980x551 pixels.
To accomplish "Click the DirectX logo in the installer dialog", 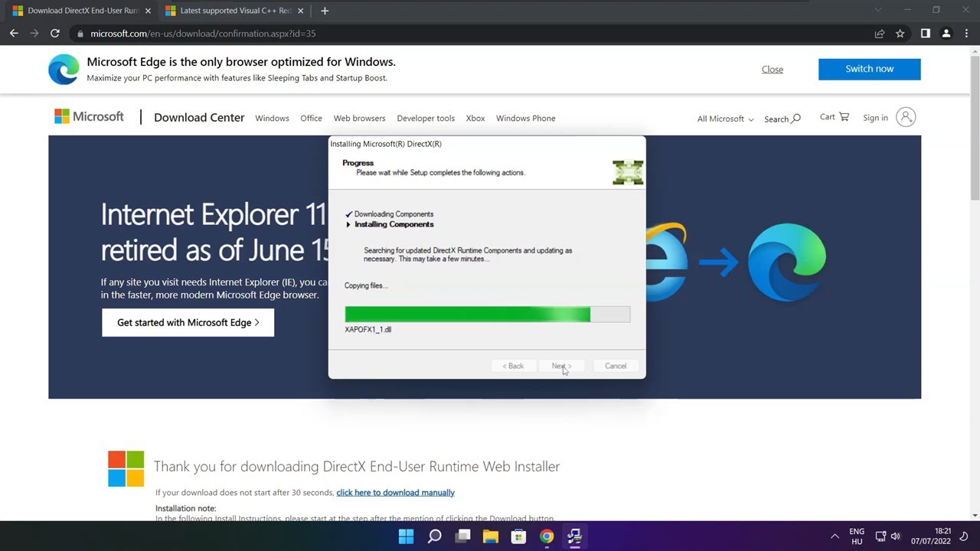I will (628, 173).
